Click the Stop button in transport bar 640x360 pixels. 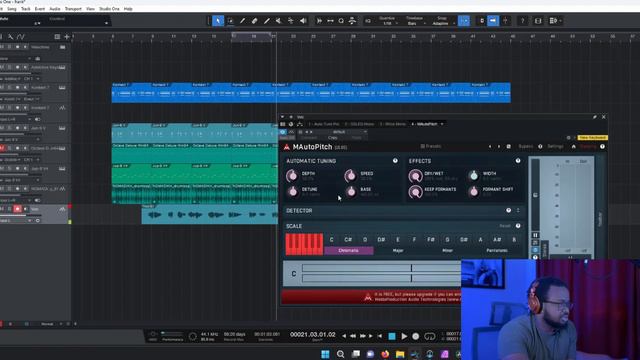(x=392, y=336)
